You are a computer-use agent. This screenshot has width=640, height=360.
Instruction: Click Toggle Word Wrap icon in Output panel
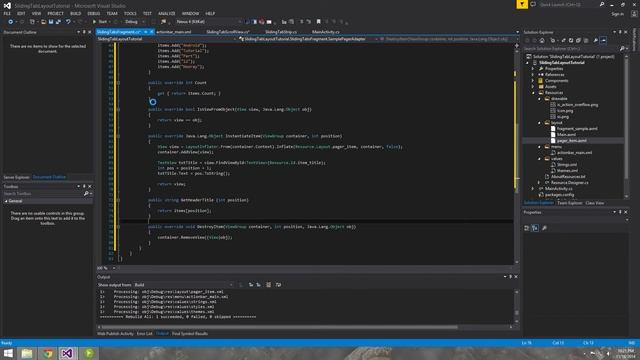[x=278, y=284]
